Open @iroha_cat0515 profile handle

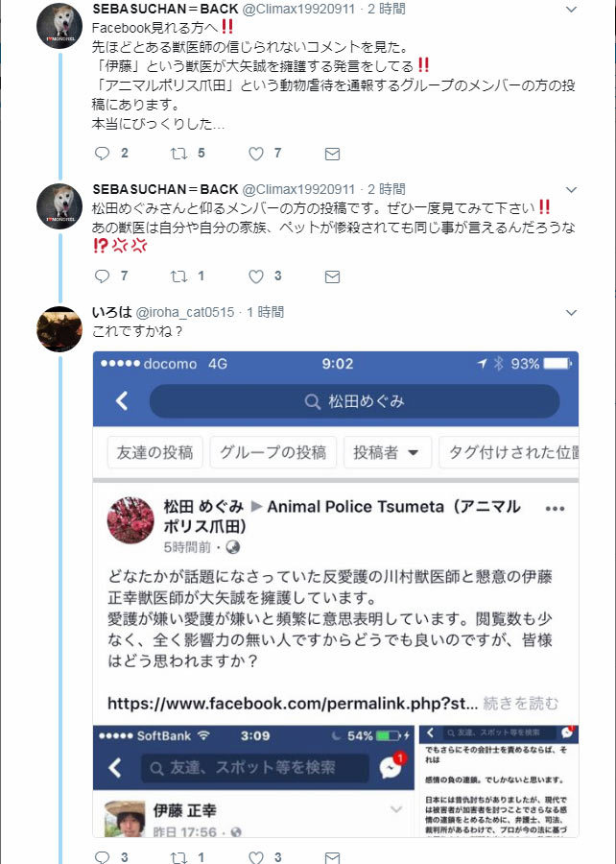[x=185, y=312]
